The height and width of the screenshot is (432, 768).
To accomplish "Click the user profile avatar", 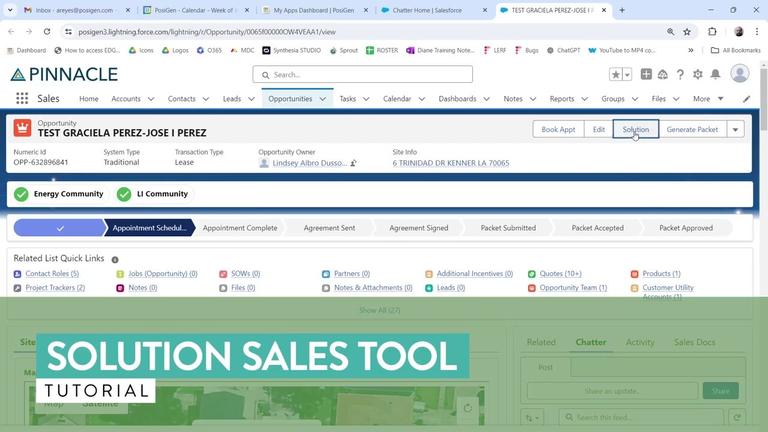I will point(740,73).
